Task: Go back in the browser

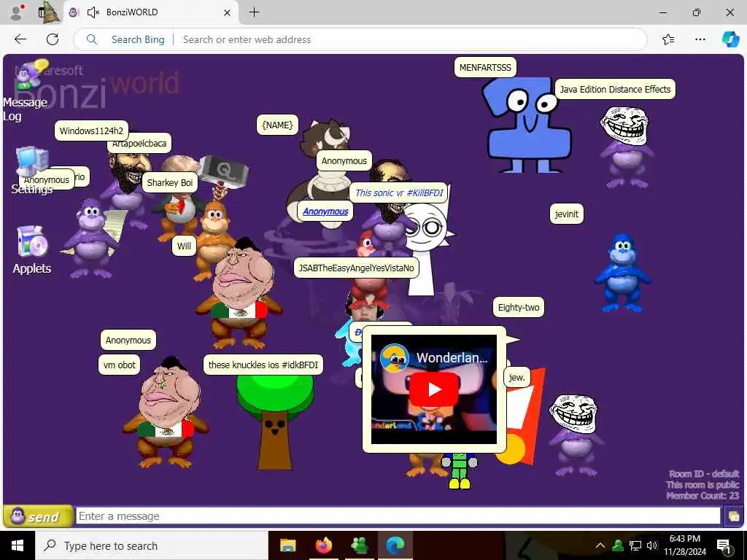Action: click(x=20, y=39)
